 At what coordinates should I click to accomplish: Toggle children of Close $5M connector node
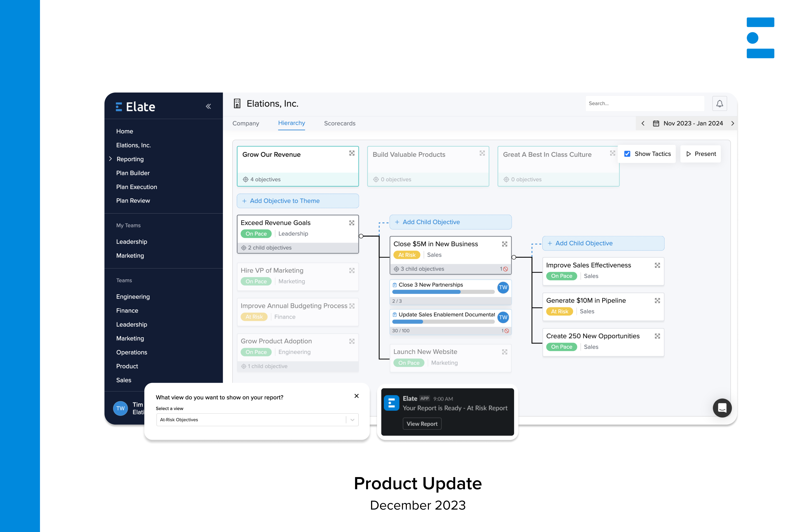(514, 257)
